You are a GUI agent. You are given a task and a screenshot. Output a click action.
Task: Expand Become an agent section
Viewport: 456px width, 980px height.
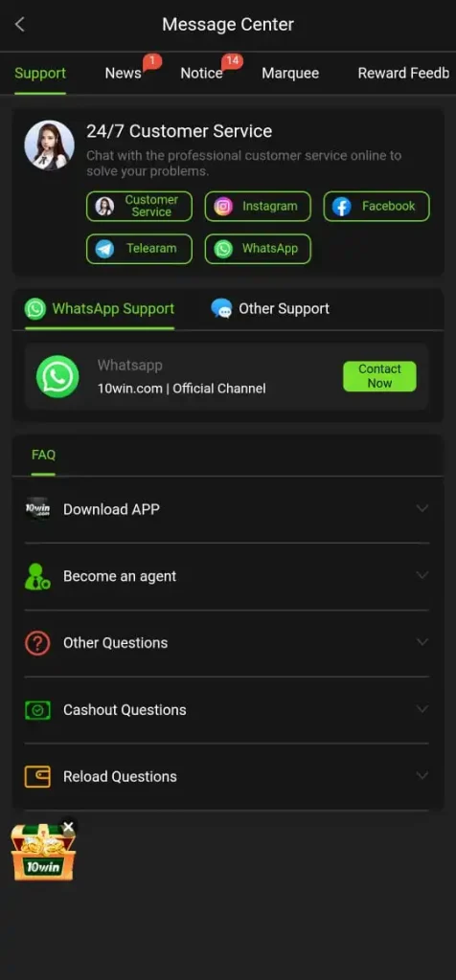pyautogui.click(x=227, y=576)
